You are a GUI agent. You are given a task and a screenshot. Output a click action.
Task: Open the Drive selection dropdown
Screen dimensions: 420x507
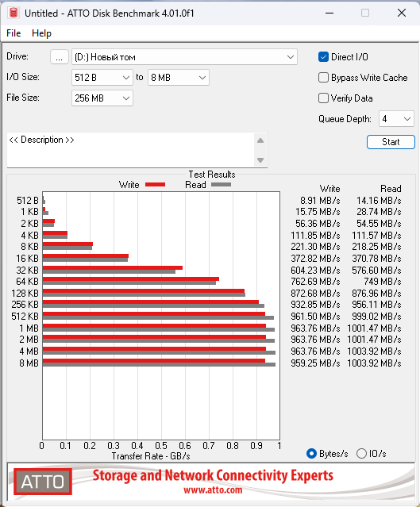pos(184,57)
